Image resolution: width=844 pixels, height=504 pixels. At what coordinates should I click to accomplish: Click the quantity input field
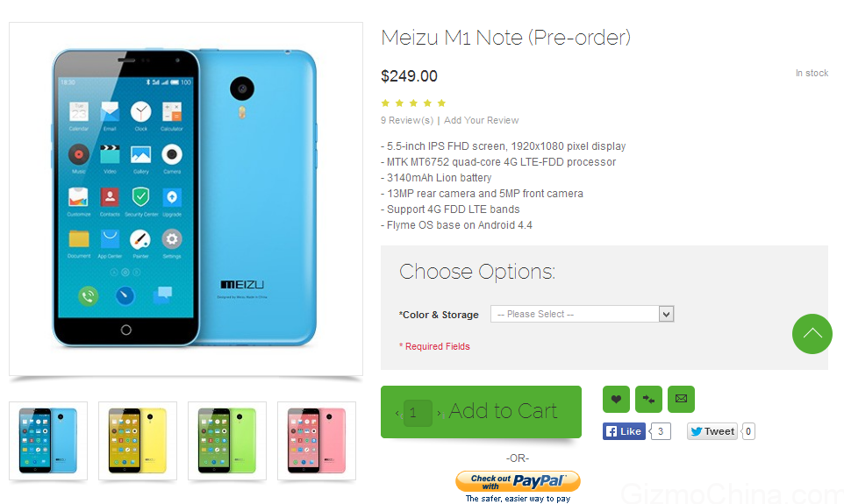click(x=418, y=412)
